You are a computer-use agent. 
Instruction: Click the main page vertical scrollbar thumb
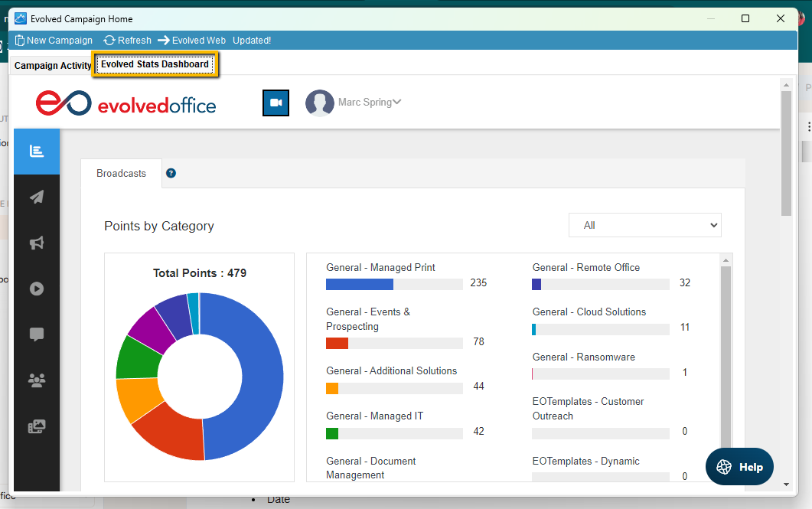786,153
